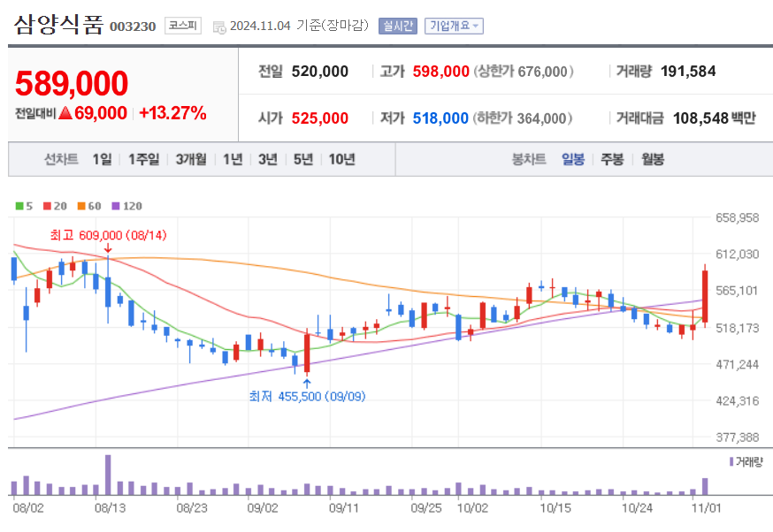
Task: Select the 10년 line chart tab
Action: click(x=341, y=159)
